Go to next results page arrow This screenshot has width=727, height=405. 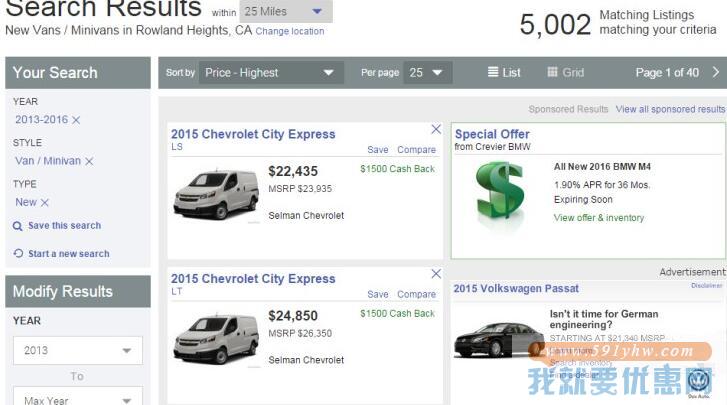click(716, 72)
